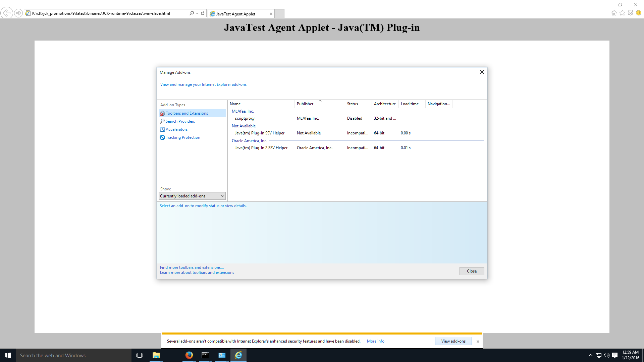
Task: Refresh the page with reload icon
Action: pos(203,13)
